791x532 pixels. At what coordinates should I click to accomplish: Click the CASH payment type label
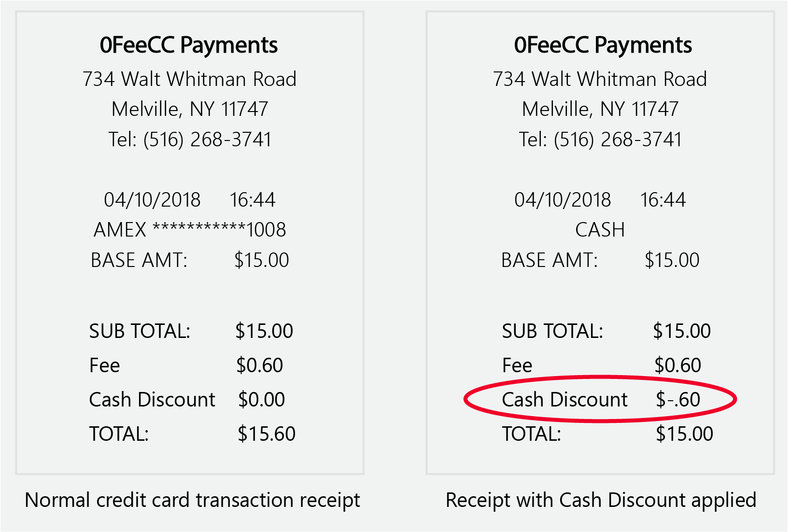[600, 230]
